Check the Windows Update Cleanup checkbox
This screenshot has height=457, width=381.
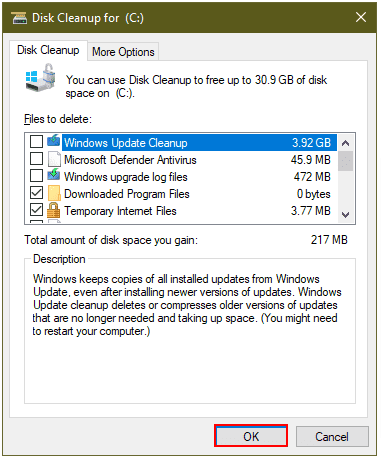pos(36,141)
